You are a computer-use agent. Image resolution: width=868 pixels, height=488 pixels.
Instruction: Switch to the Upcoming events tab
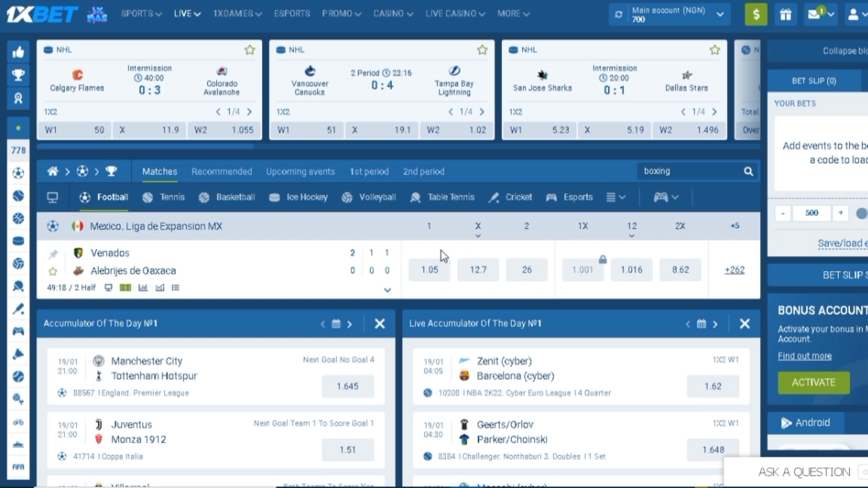(300, 172)
